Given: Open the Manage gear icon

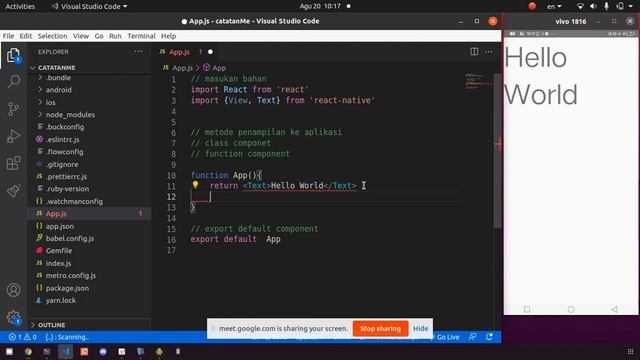Looking at the screenshot, I should (13, 317).
